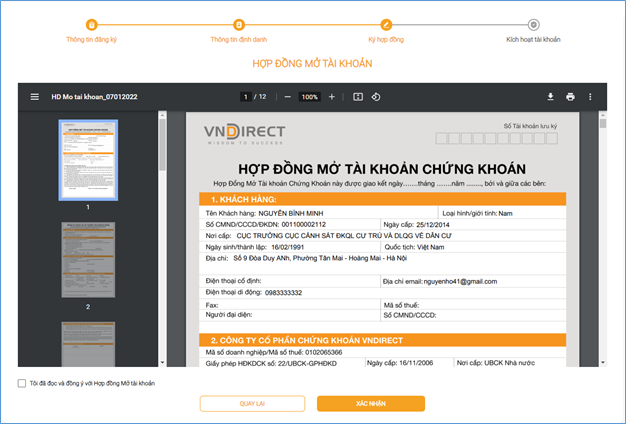Click the customer name NGUYỄN BÌNH MINH

point(291,213)
